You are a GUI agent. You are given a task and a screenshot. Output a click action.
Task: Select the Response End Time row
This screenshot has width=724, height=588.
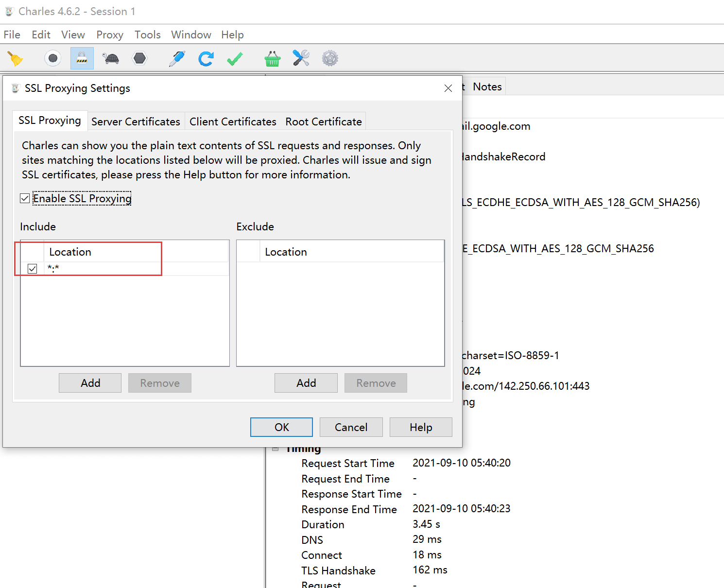(x=406, y=509)
